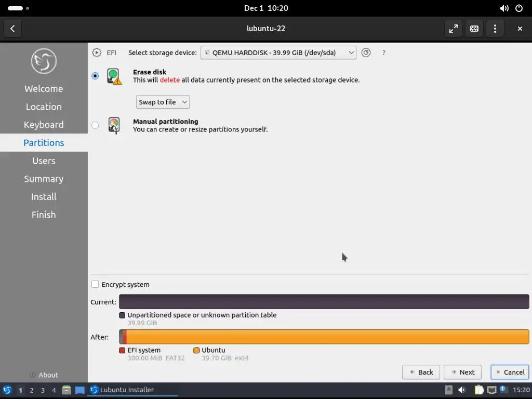
Task: Click the orange Ubuntu segment in After bar
Action: 328,337
